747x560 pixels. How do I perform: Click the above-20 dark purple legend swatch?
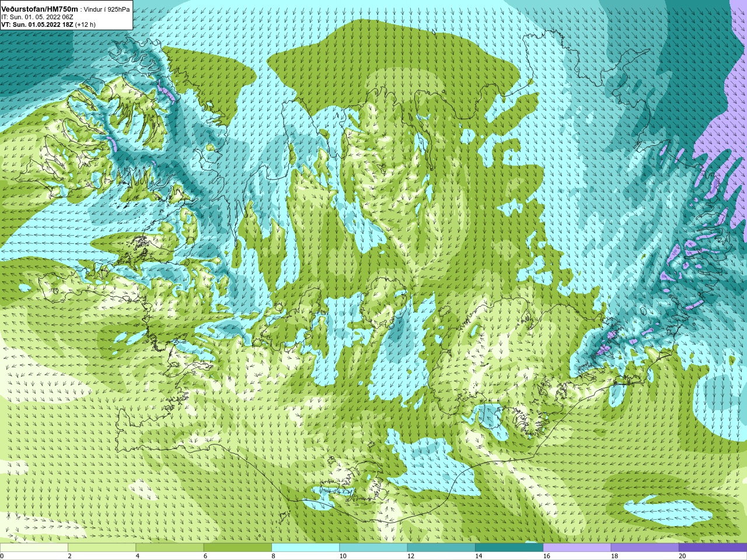click(x=713, y=548)
